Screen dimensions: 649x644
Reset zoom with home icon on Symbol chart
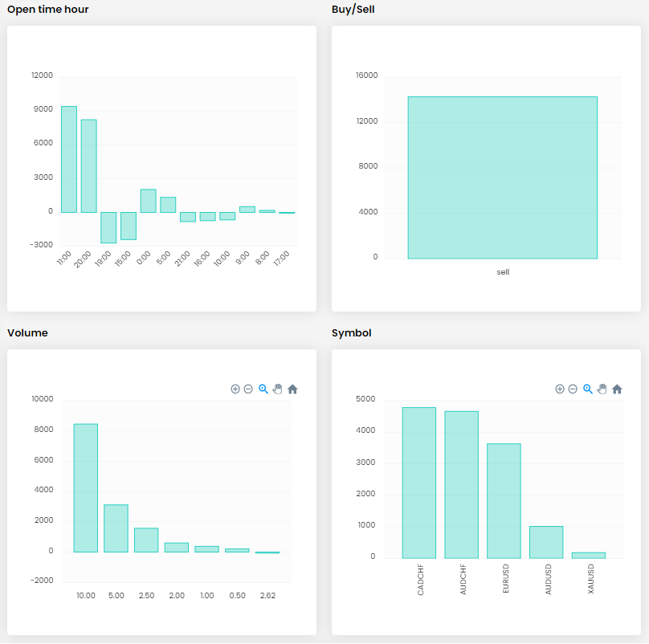tap(617, 389)
